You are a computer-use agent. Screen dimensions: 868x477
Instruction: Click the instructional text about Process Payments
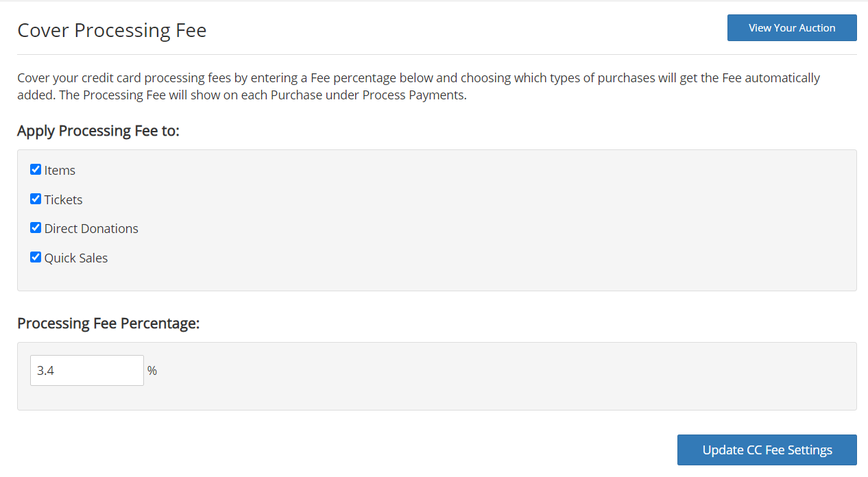coord(418,86)
